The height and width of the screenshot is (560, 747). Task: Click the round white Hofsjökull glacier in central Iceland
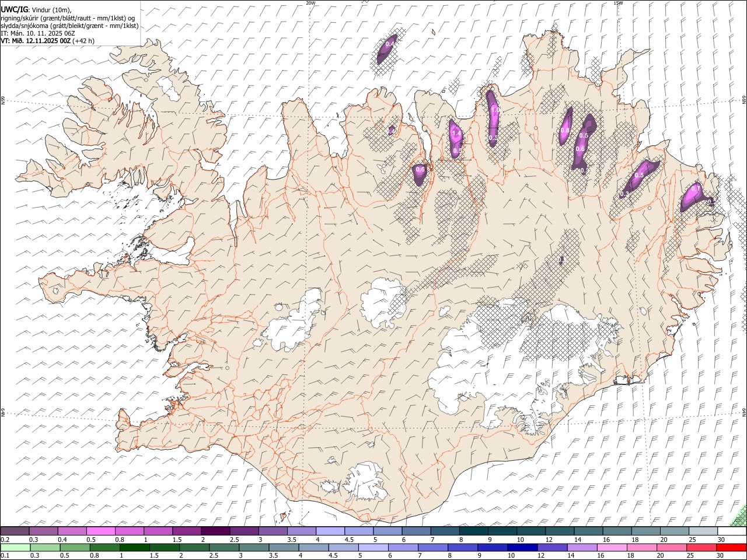coord(383,302)
